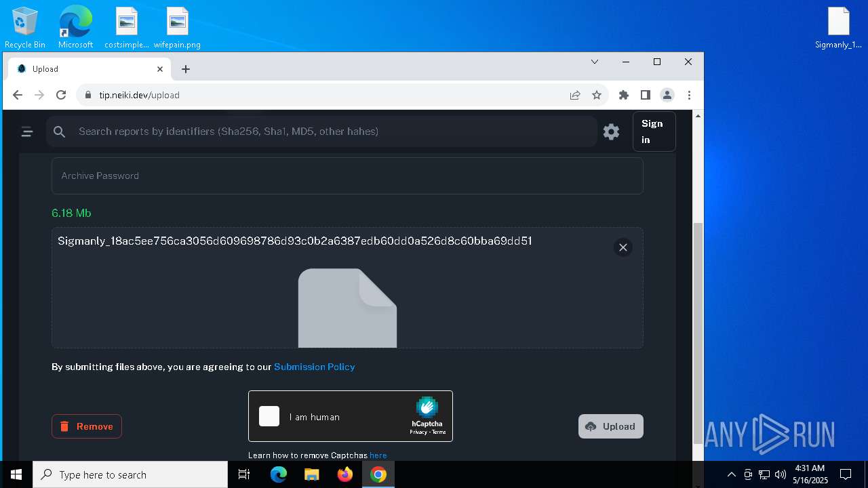The width and height of the screenshot is (868, 488).
Task: Click the red Remove button
Action: point(87,426)
